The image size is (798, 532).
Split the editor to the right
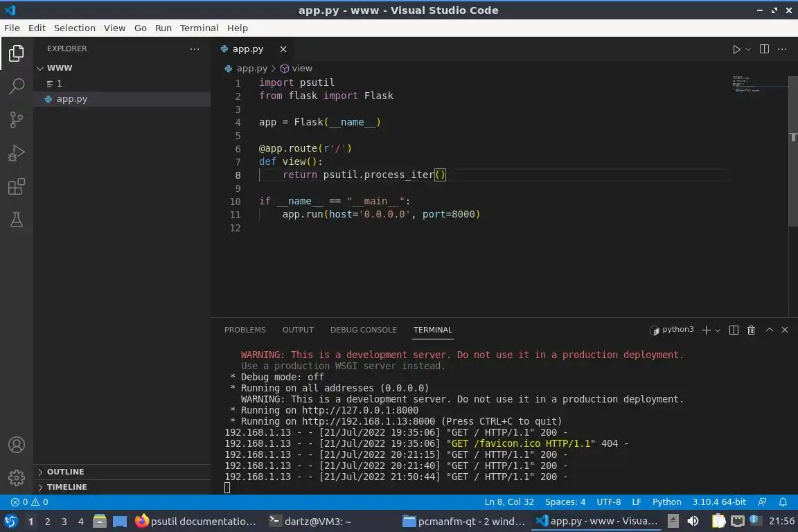[x=764, y=49]
